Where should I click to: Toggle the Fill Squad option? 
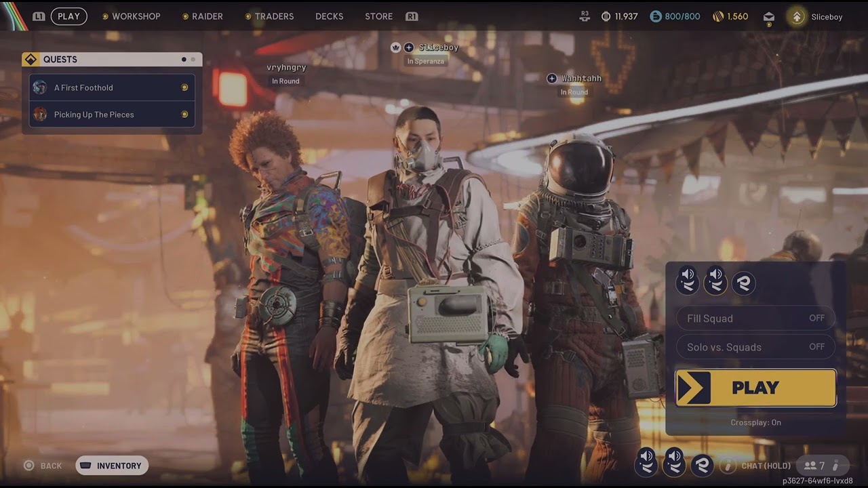tap(755, 319)
